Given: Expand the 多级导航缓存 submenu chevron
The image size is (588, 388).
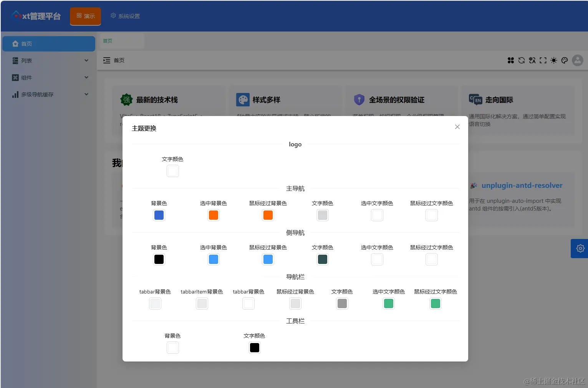Looking at the screenshot, I should pos(86,94).
